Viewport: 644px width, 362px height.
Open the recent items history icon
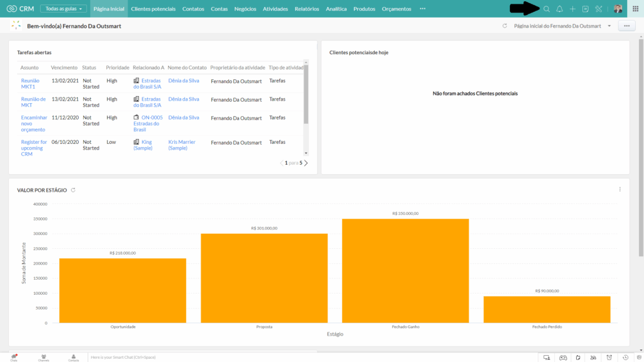coord(625,358)
